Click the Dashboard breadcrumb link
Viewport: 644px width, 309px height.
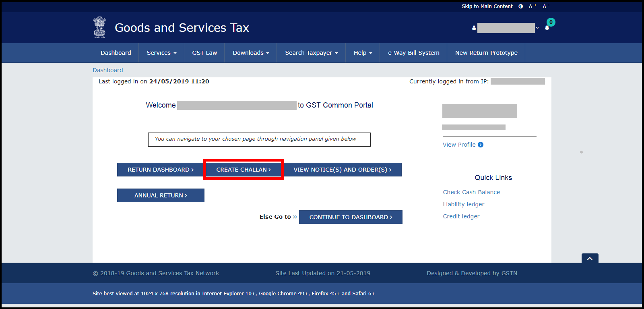pos(108,70)
